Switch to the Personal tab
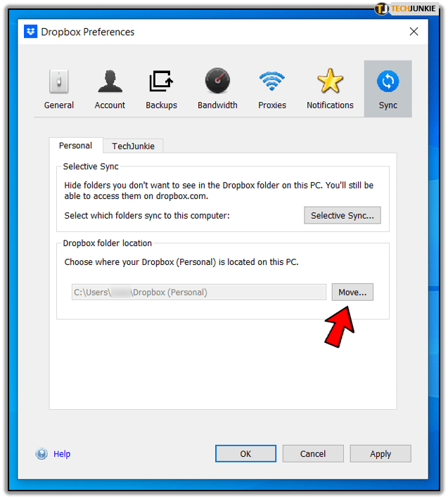This screenshot has width=448, height=499. point(75,145)
